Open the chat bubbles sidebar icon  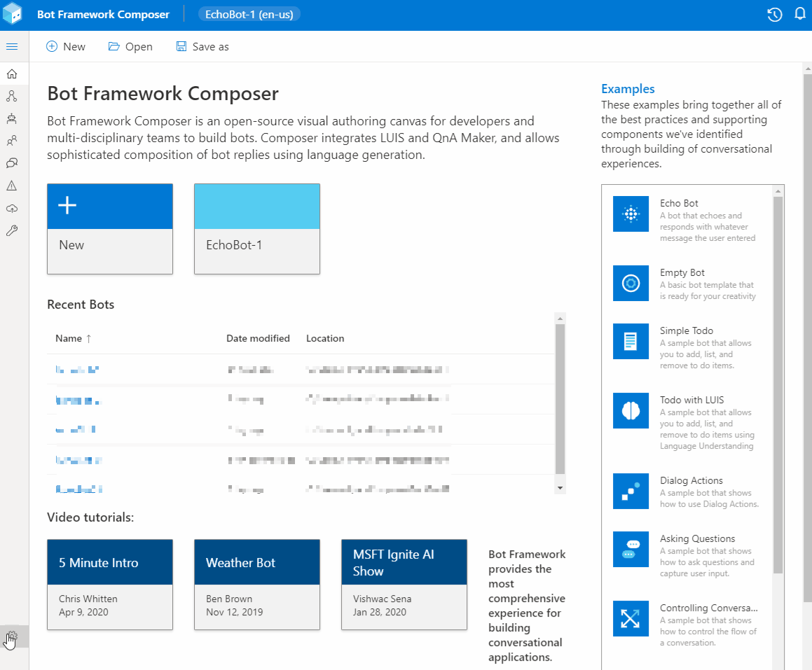(13, 163)
